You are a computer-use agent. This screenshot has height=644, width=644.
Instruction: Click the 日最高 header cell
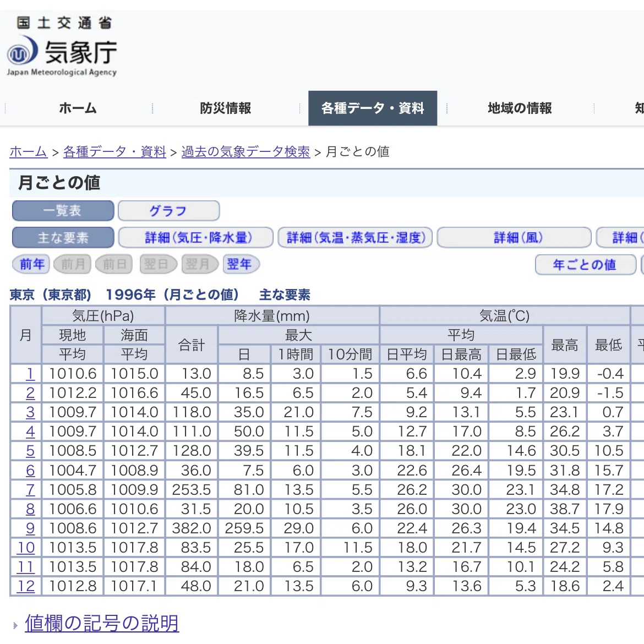point(461,354)
